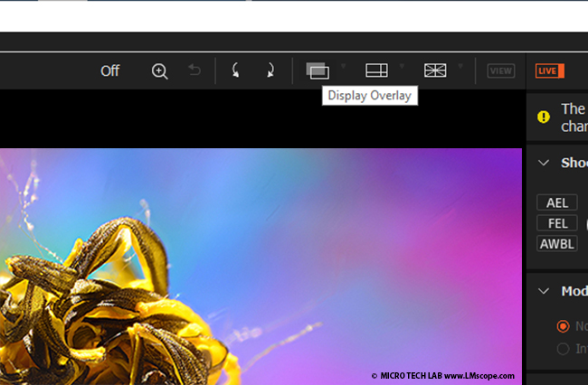Screen dimensions: 588x385
Task: Rotate the image right
Action: click(x=270, y=70)
